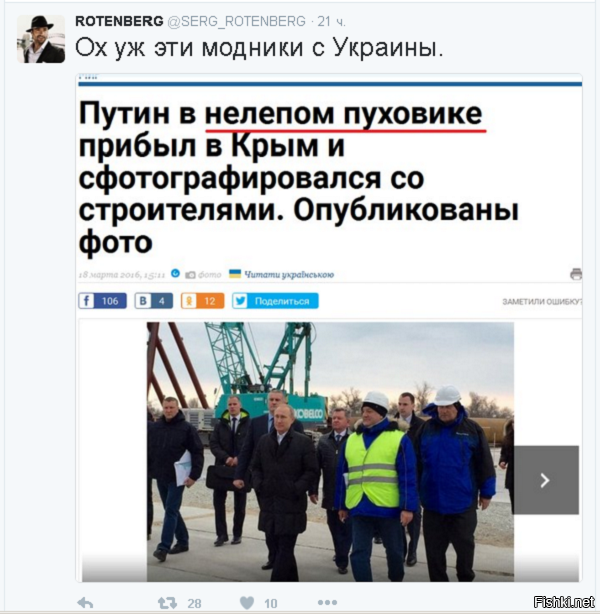This screenshot has height=614, width=600.
Task: Share article via Facebook button showing 106
Action: [x=103, y=301]
